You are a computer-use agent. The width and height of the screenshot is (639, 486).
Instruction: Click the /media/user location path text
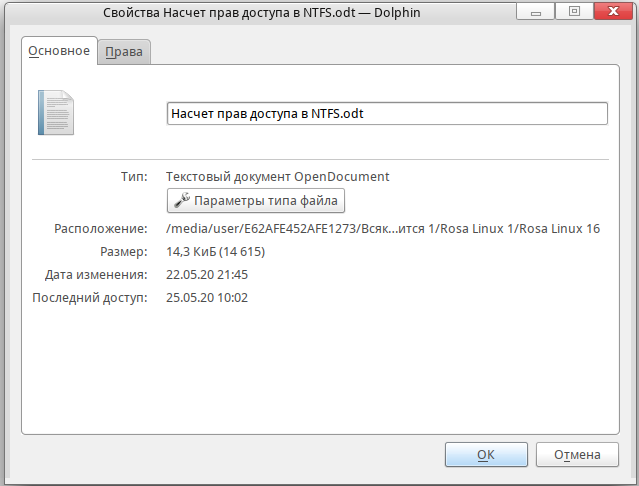[x=382, y=228]
